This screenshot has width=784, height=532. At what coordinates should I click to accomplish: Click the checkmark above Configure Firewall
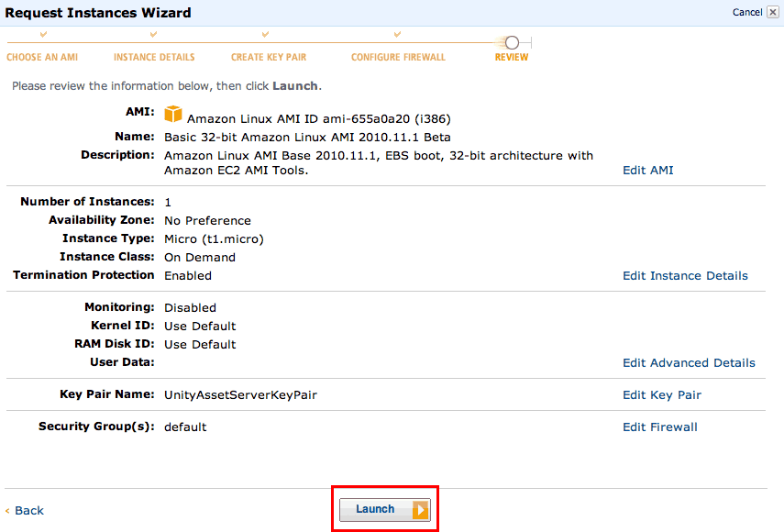pos(397,35)
